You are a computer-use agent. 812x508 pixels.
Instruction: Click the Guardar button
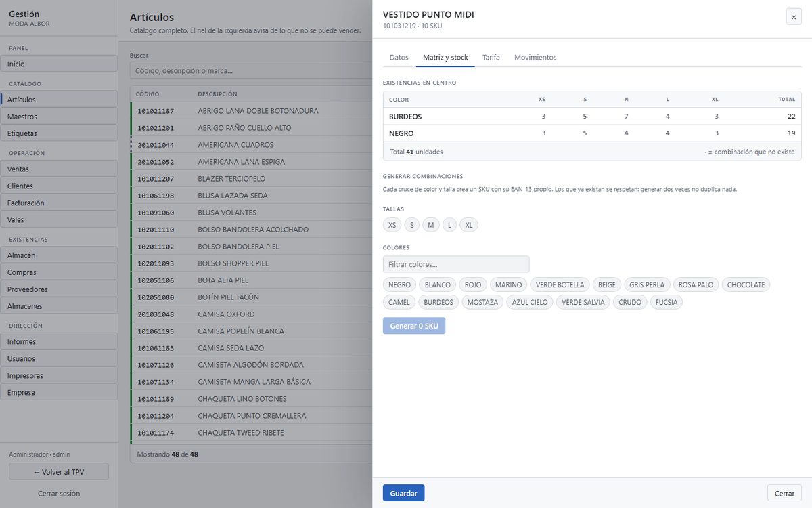coord(403,493)
